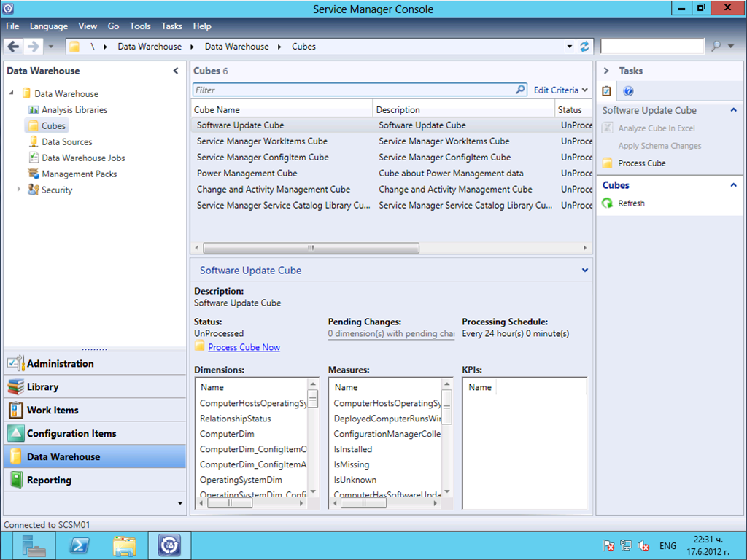The height and width of the screenshot is (560, 747).
Task: Expand the Security tree node
Action: point(20,190)
